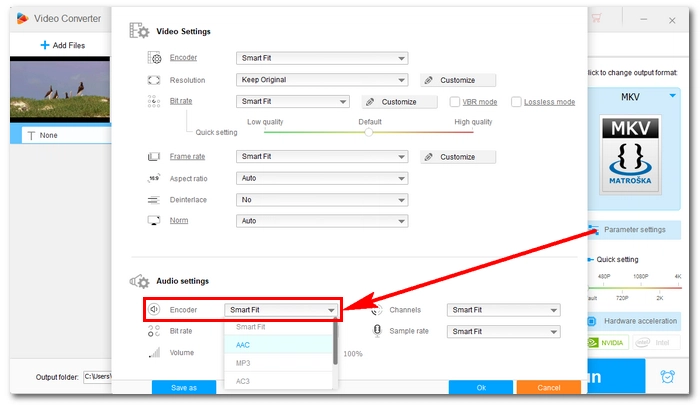Click the Frame rate icon

point(154,157)
